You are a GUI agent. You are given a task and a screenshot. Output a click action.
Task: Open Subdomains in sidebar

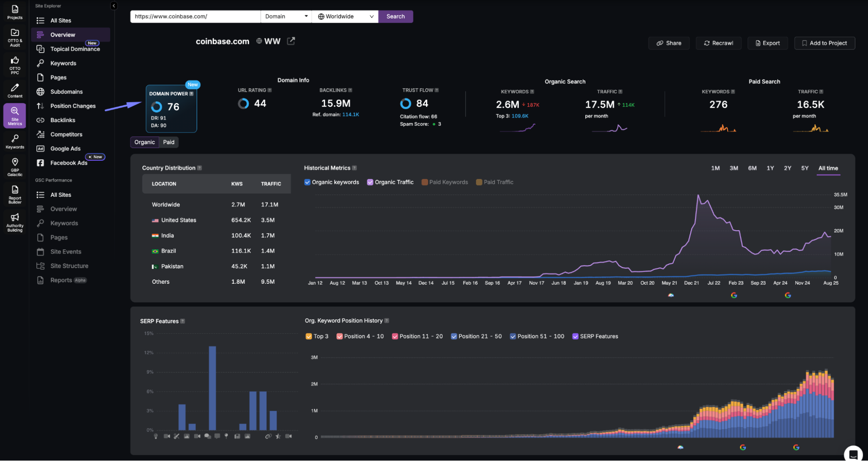pos(70,92)
